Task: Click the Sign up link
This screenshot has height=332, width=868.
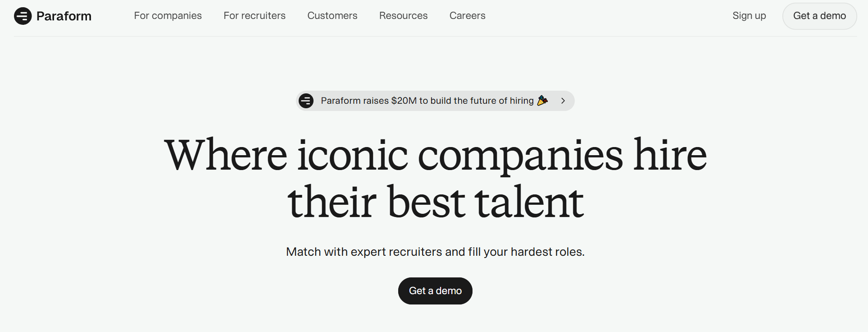Action: tap(749, 16)
